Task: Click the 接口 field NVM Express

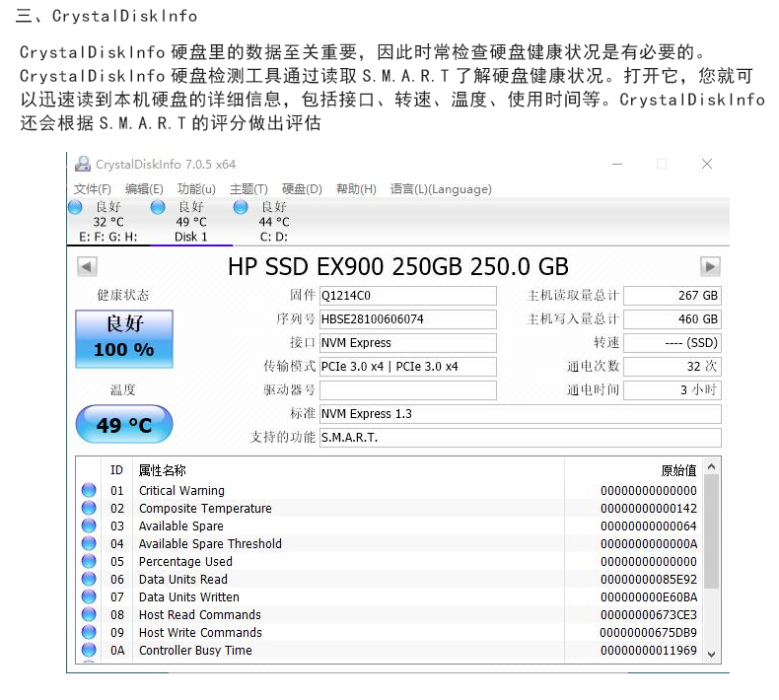Action: point(408,343)
